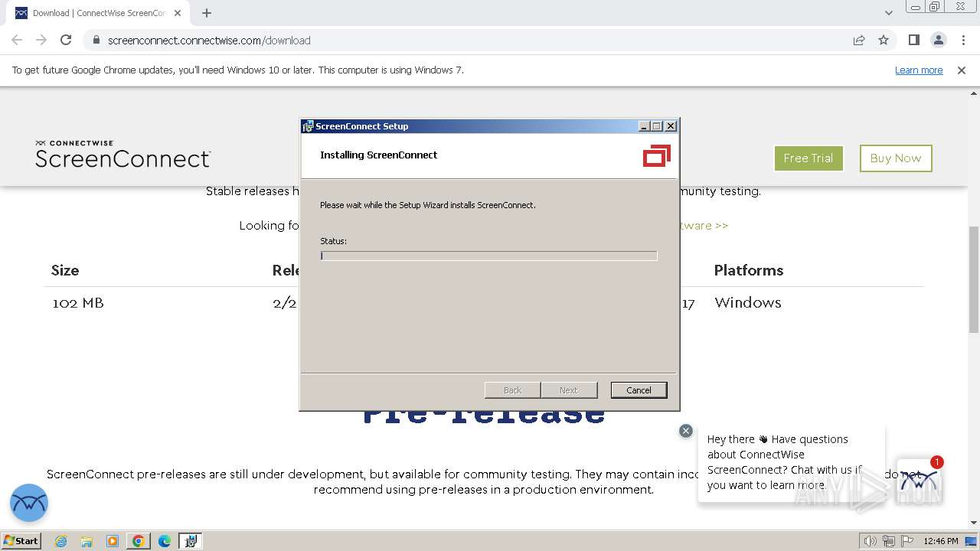The width and height of the screenshot is (980, 551).
Task: Open Microsoft Edge from taskbar
Action: 165,541
